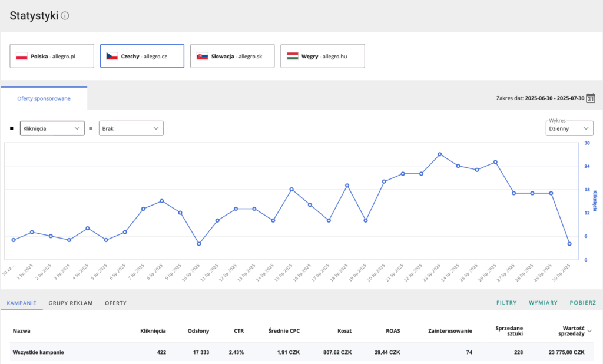Screen dimensions: 603x364
Task: Click the Filtry link
Action: (x=506, y=303)
